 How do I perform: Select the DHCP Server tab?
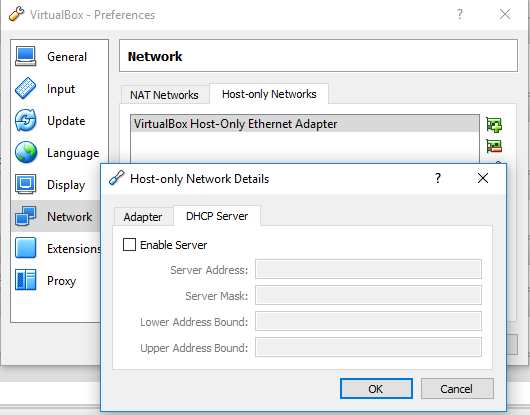click(217, 216)
